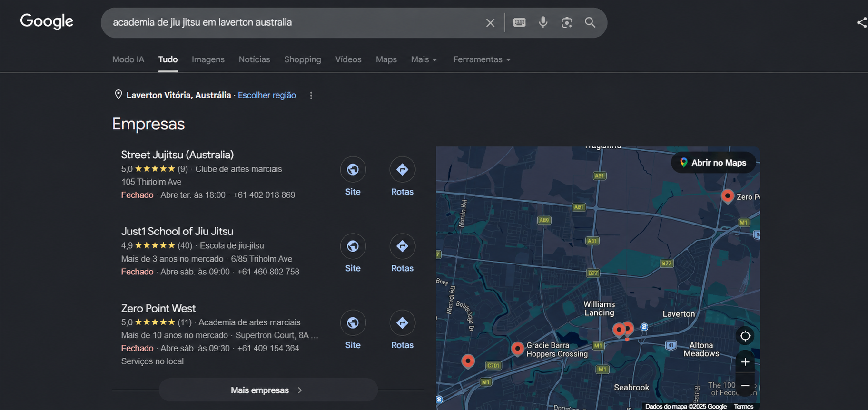Viewport: 868px width, 410px height.
Task: Click the Mais empresas button
Action: coord(268,390)
